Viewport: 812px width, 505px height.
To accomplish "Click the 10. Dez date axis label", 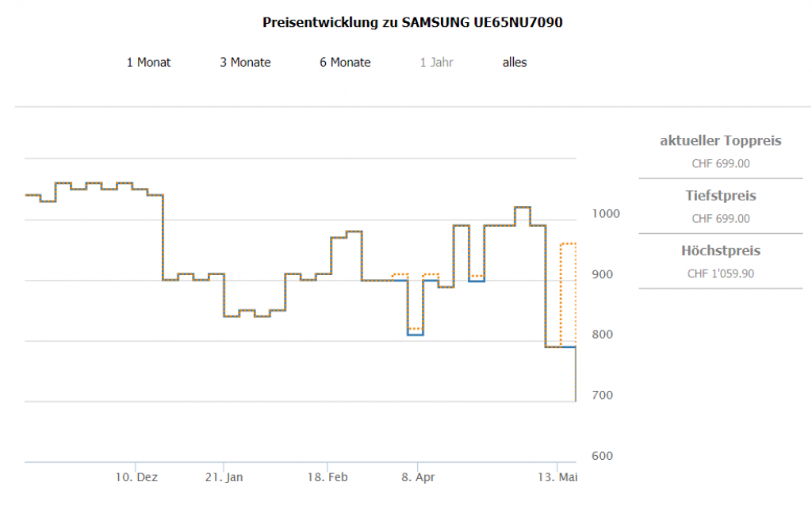I will click(x=137, y=478).
